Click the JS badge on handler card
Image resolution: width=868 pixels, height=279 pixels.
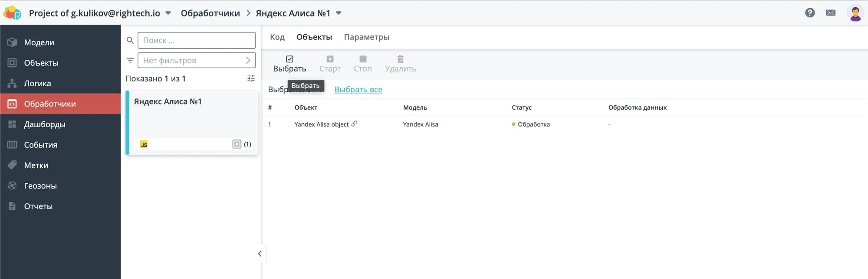pyautogui.click(x=144, y=145)
